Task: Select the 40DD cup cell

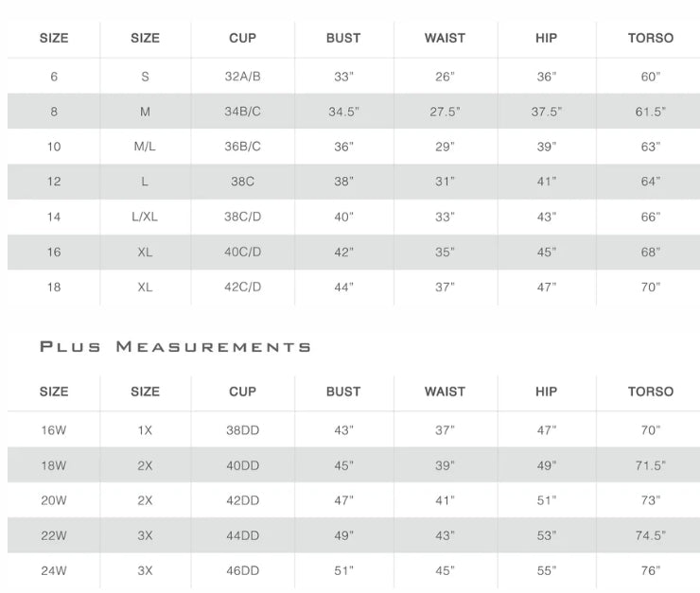Action: [x=242, y=465]
